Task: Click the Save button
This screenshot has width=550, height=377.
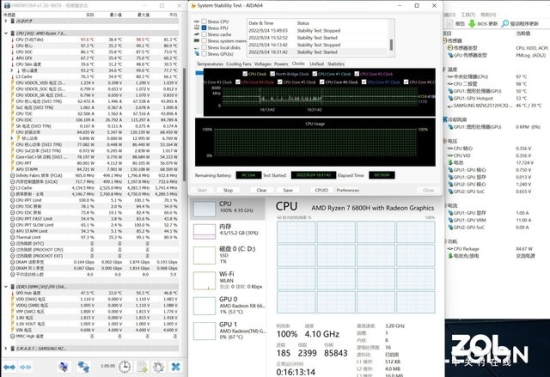Action: click(x=288, y=190)
